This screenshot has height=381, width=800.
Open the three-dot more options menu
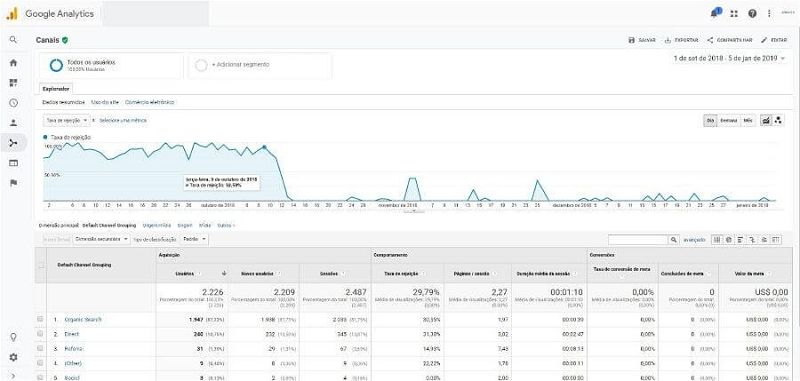pyautogui.click(x=769, y=14)
